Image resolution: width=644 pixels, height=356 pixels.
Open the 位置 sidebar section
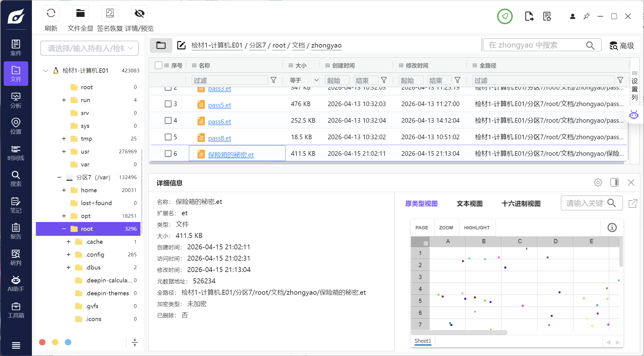16,126
